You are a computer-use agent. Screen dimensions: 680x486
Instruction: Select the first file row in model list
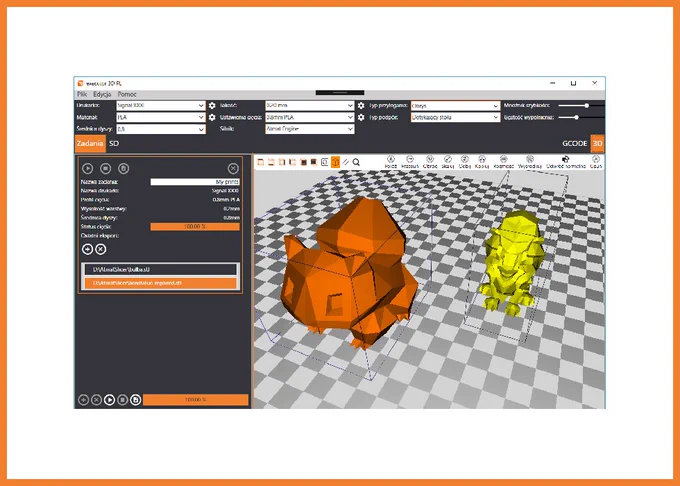coord(160,269)
